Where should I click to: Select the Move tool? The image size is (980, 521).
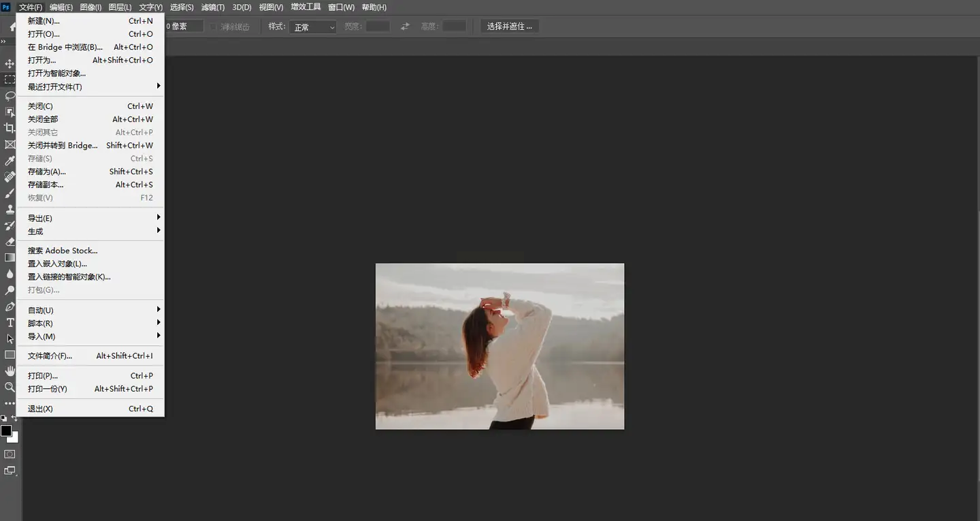tap(10, 63)
